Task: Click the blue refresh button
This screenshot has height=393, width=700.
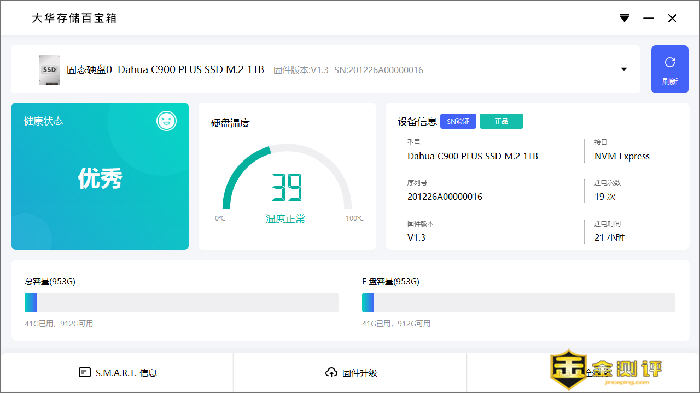Action: tap(670, 69)
